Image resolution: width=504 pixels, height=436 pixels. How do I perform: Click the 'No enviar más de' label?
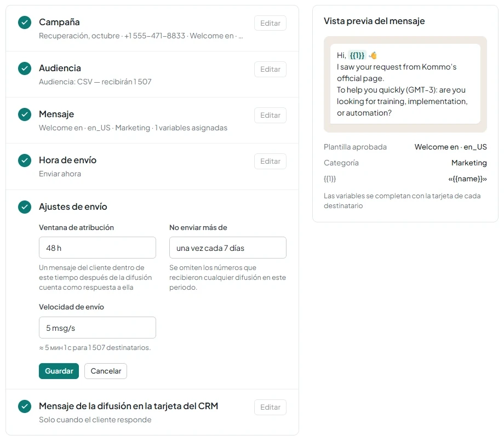(198, 227)
